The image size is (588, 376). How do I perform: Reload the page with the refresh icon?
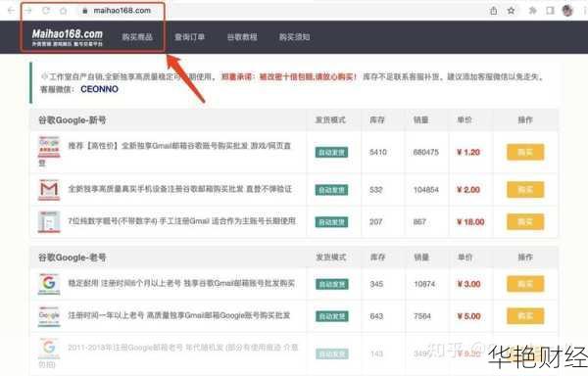(46, 11)
